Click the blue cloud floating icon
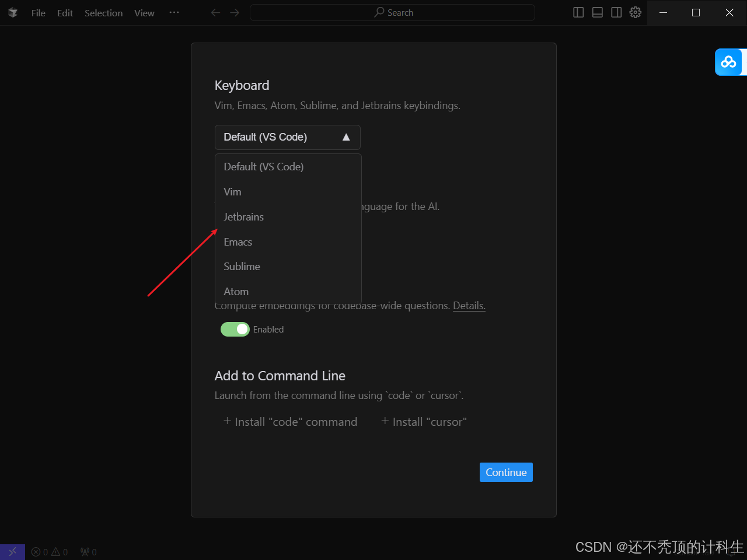Screen dimensions: 747x560 (728, 62)
